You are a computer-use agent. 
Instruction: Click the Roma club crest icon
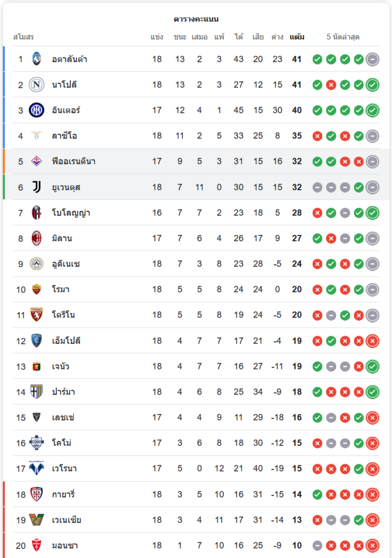point(36,290)
